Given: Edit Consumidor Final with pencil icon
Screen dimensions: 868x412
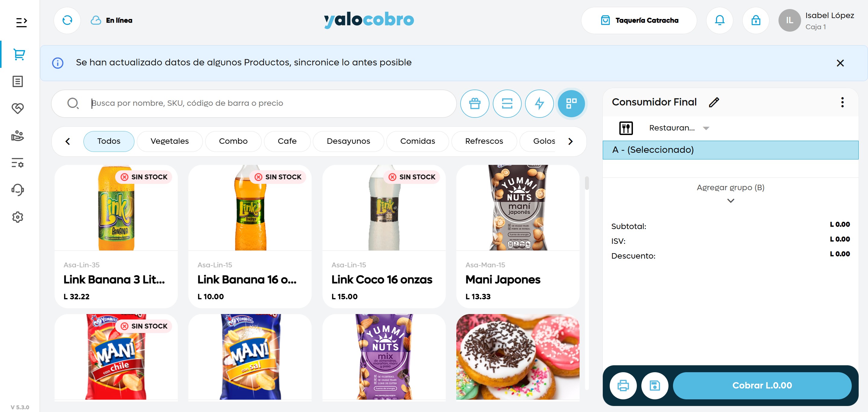Looking at the screenshot, I should point(714,102).
